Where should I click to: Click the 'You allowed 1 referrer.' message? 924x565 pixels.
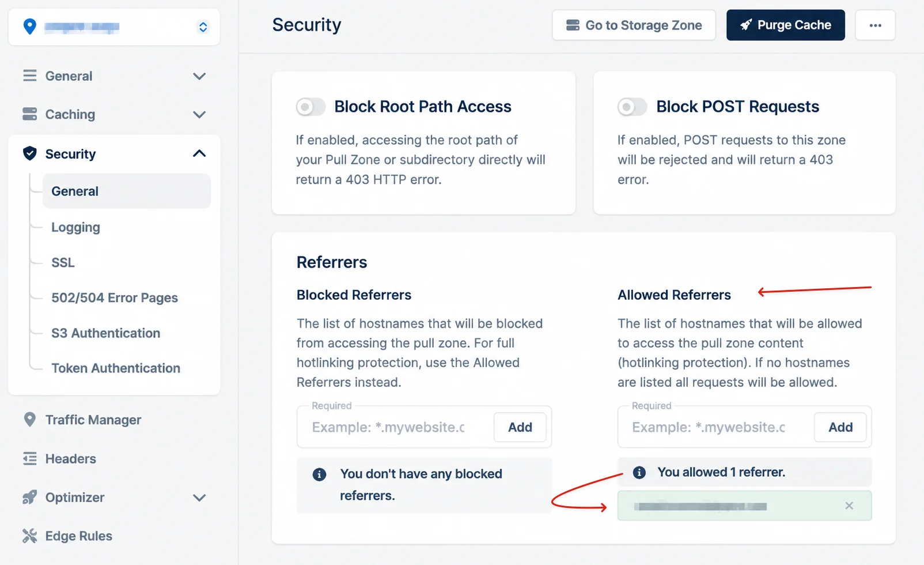tap(721, 472)
